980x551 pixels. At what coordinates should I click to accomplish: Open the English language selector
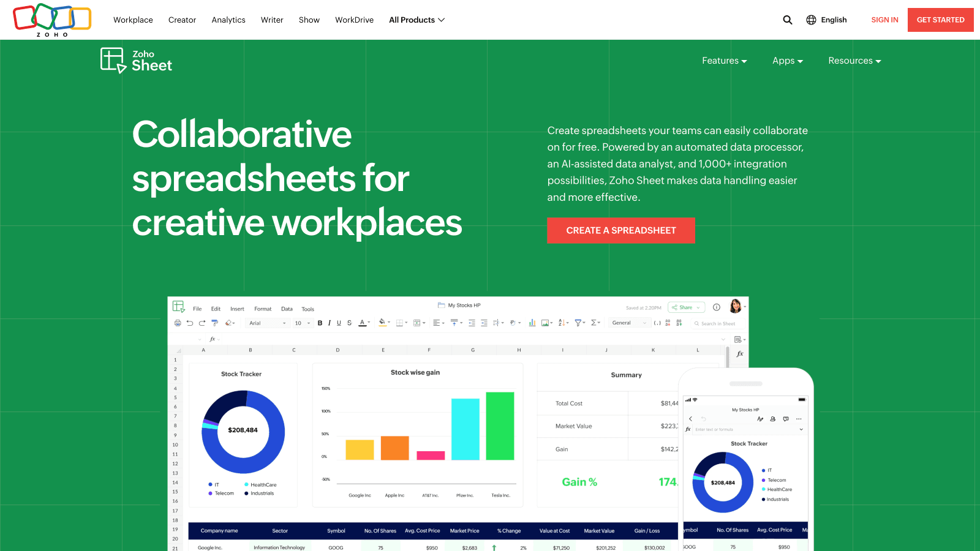tap(826, 20)
